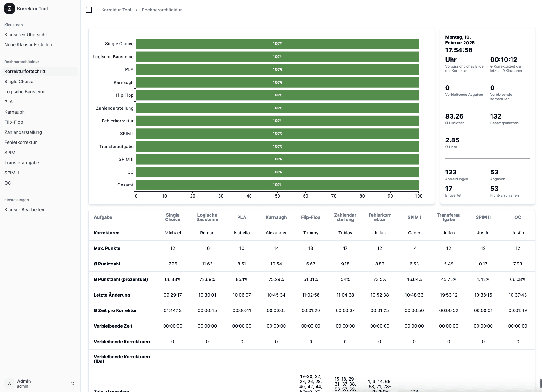Navigate to Logische Bausteine
The width and height of the screenshot is (542, 392).
point(25,92)
